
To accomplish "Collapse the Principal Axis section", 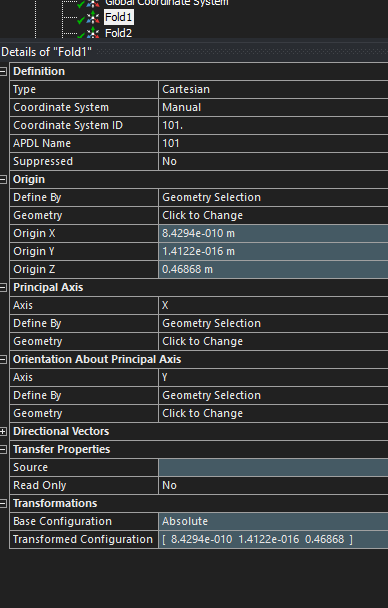I will [x=3, y=287].
